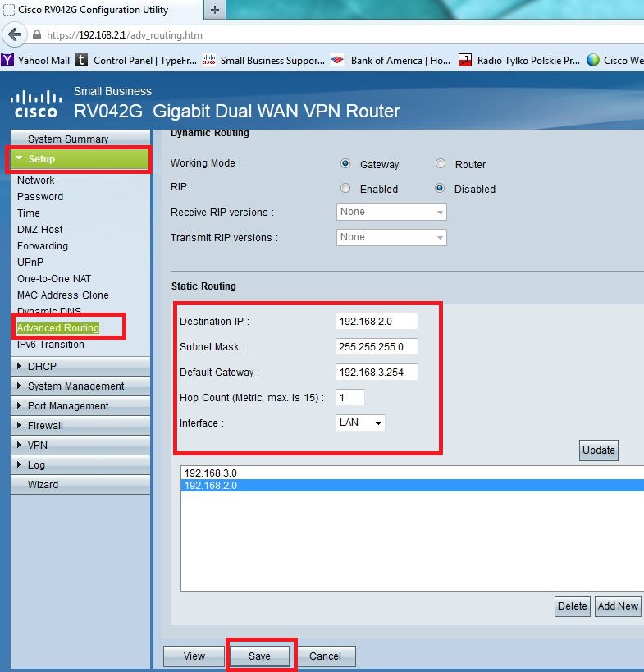This screenshot has width=644, height=672.
Task: Select Router working mode
Action: (x=440, y=164)
